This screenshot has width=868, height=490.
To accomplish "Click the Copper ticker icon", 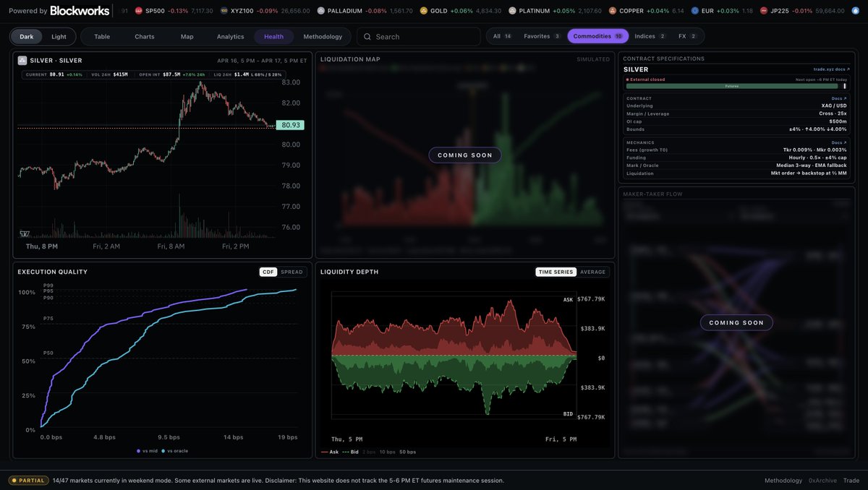I will (613, 11).
